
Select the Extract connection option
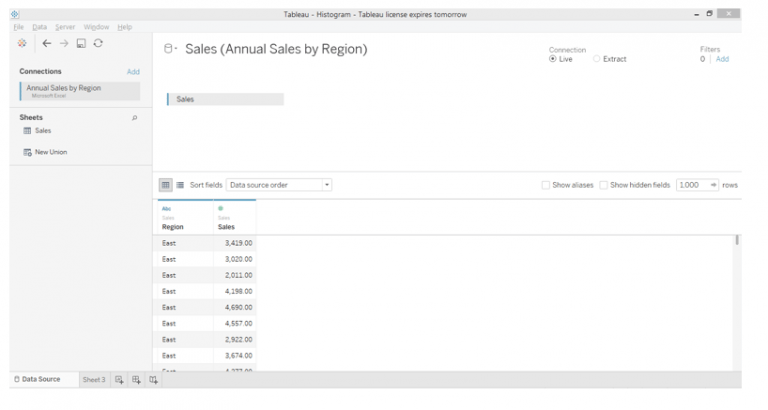click(x=598, y=59)
